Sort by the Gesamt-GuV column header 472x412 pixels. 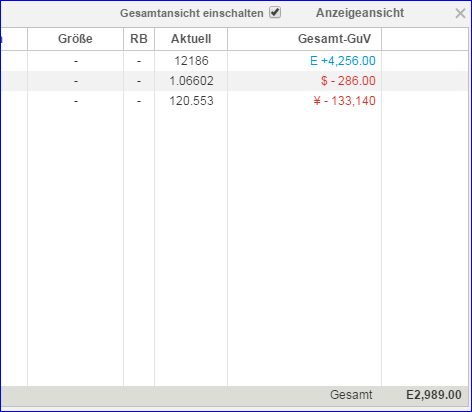(305, 39)
